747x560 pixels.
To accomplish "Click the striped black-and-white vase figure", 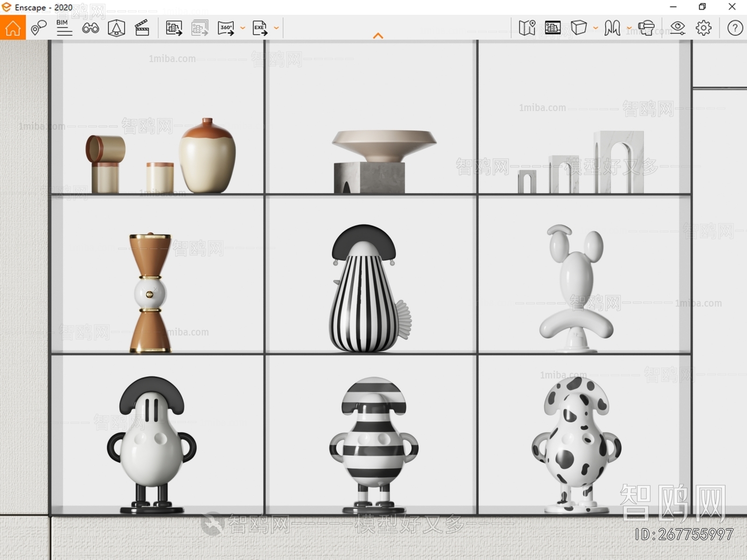I will pyautogui.click(x=371, y=288).
